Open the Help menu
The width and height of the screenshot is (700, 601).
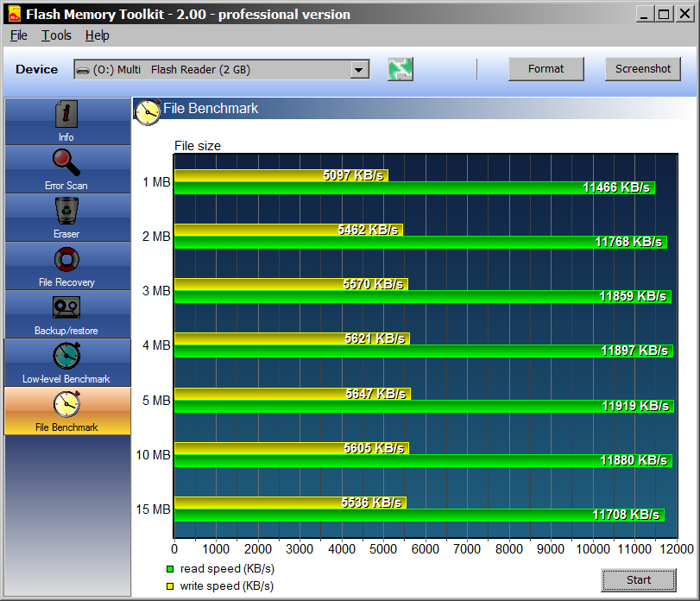pos(98,35)
